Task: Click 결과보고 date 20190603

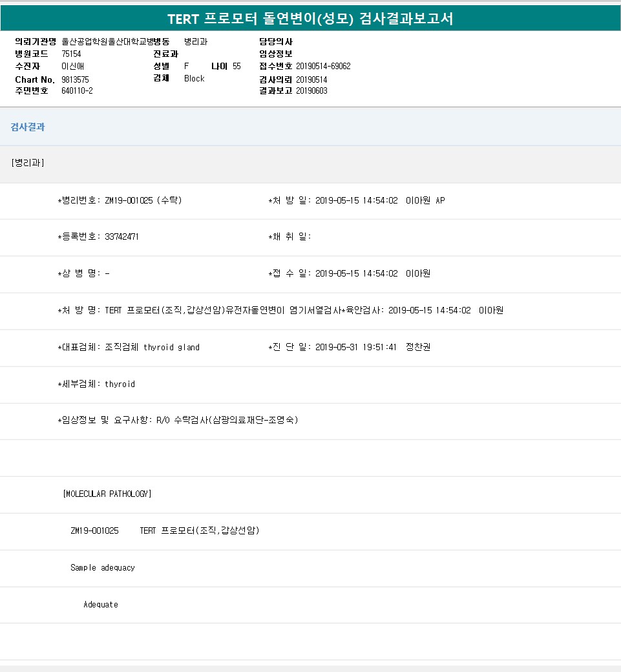Action: tap(311, 90)
